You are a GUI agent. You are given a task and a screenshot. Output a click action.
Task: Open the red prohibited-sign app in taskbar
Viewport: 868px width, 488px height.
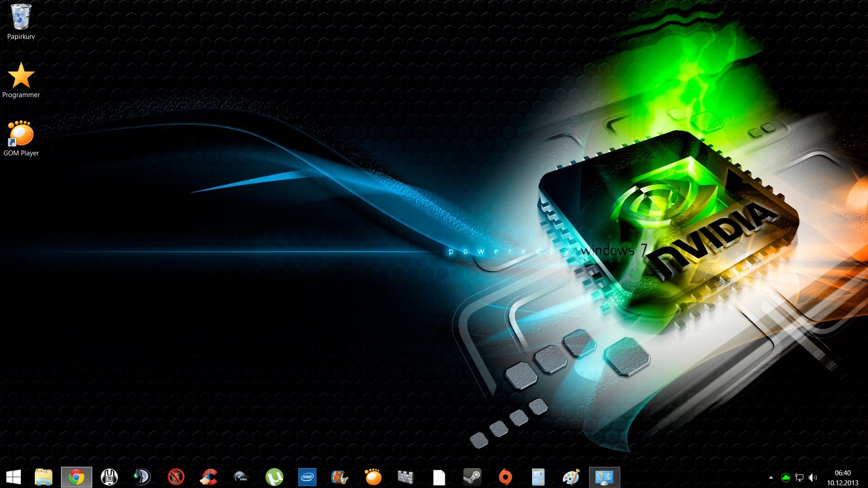point(176,477)
